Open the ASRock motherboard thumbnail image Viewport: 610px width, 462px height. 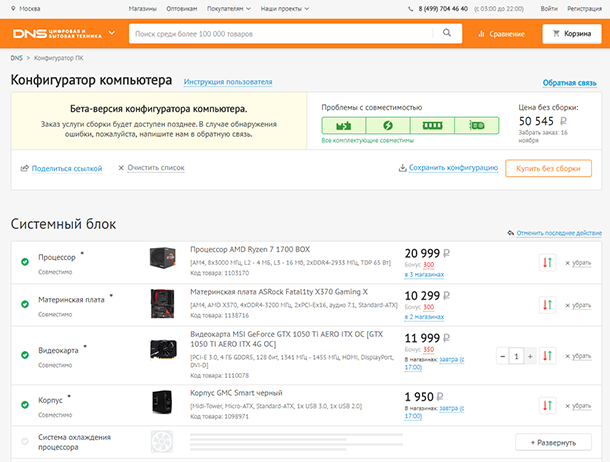click(x=163, y=303)
